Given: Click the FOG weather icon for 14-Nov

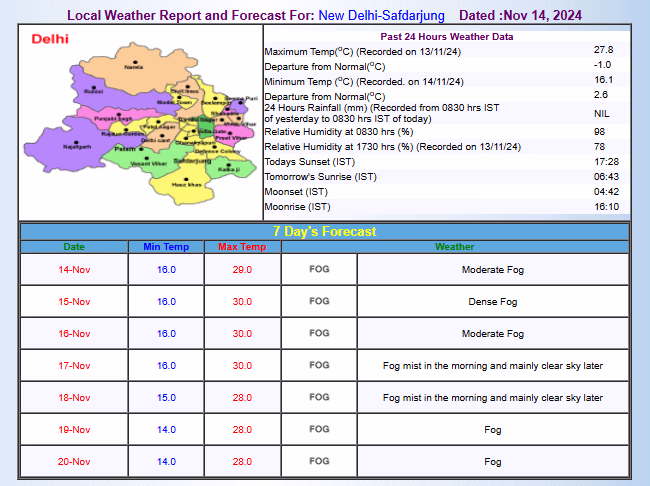Looking at the screenshot, I should click(319, 269).
